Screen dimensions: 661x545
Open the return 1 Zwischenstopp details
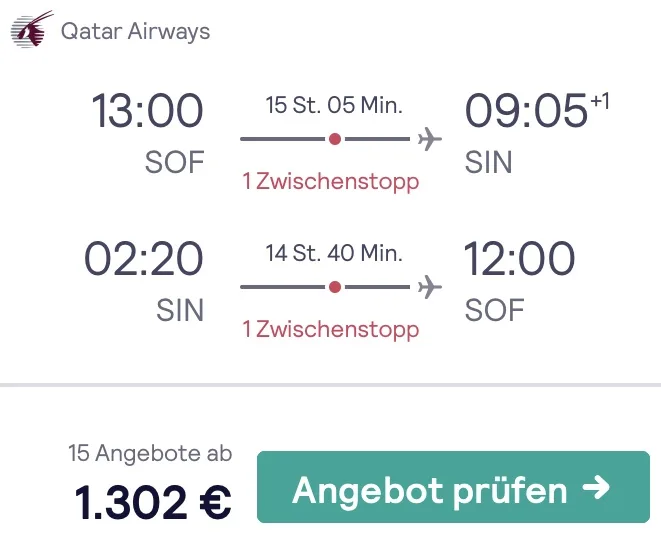click(330, 329)
